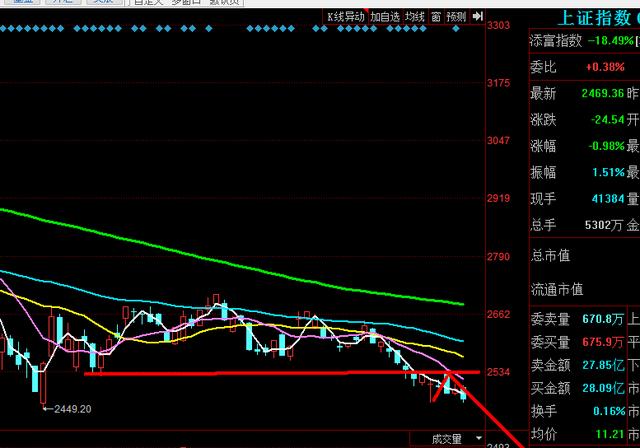Screen dimensions: 640x448
Task: Select the 上证指数 title
Action: 590,17
